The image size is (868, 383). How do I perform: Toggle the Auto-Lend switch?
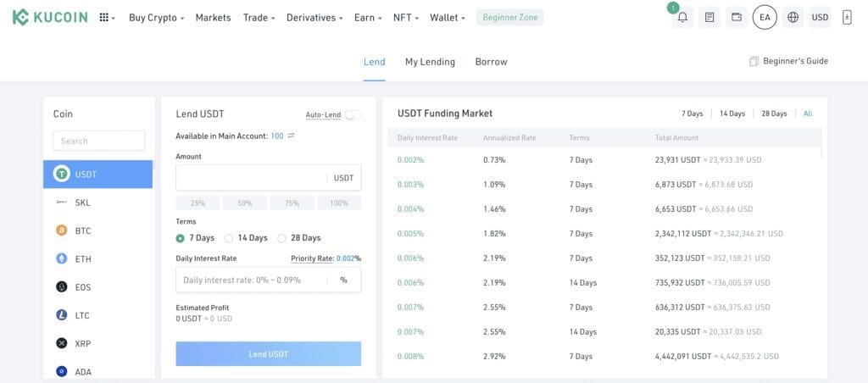[353, 114]
